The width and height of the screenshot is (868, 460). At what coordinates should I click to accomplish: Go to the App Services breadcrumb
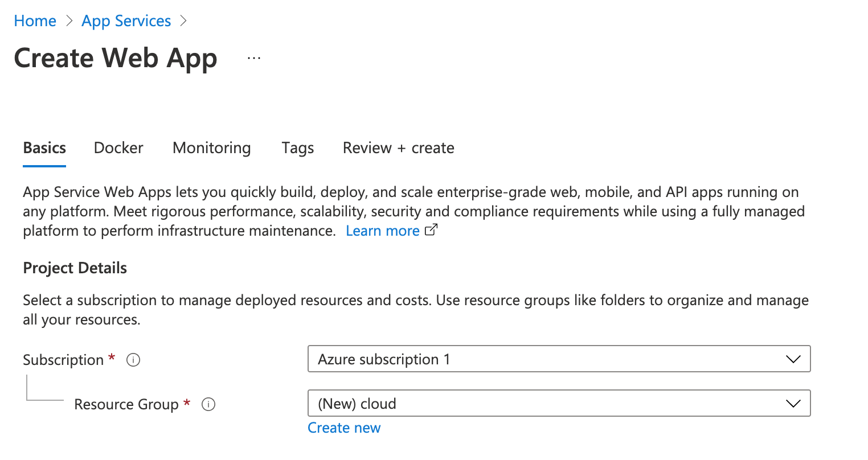click(126, 21)
